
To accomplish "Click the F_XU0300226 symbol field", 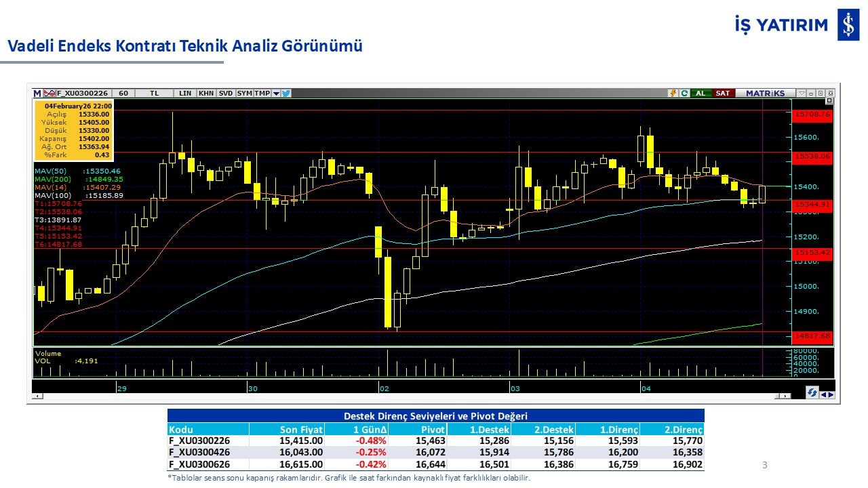I will [82, 93].
